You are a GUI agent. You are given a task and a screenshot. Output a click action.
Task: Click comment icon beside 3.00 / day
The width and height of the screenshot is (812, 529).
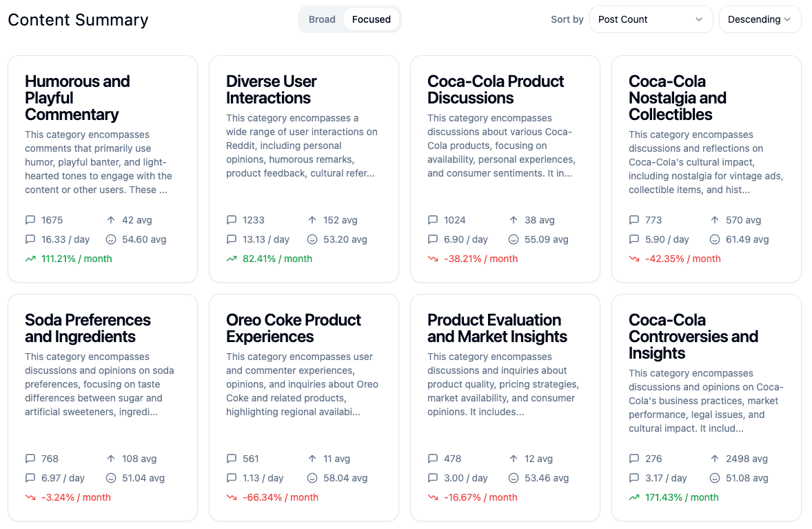pyautogui.click(x=433, y=478)
